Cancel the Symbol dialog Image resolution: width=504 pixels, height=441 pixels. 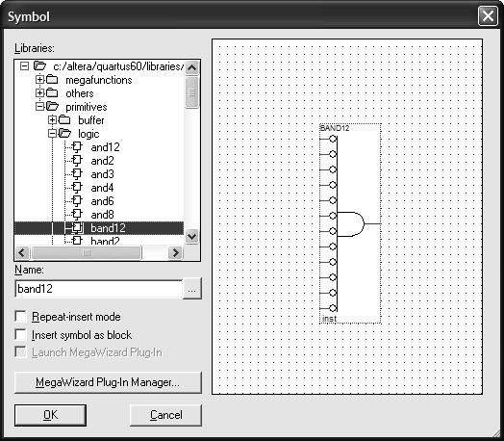tap(165, 415)
